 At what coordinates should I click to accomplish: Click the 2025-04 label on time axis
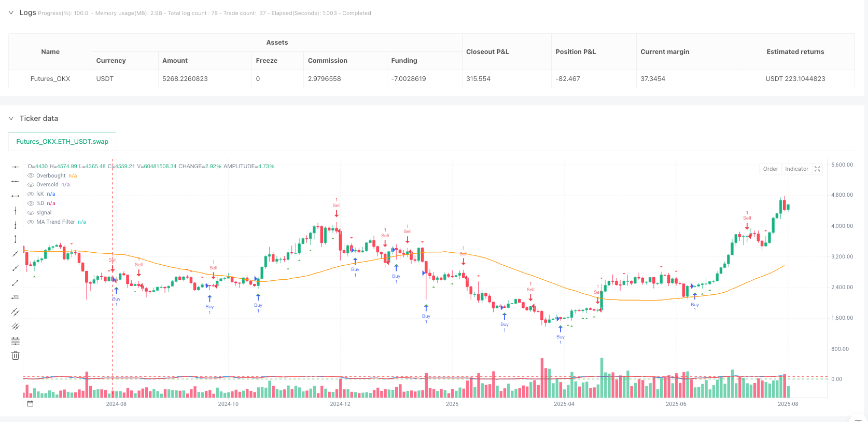point(564,404)
